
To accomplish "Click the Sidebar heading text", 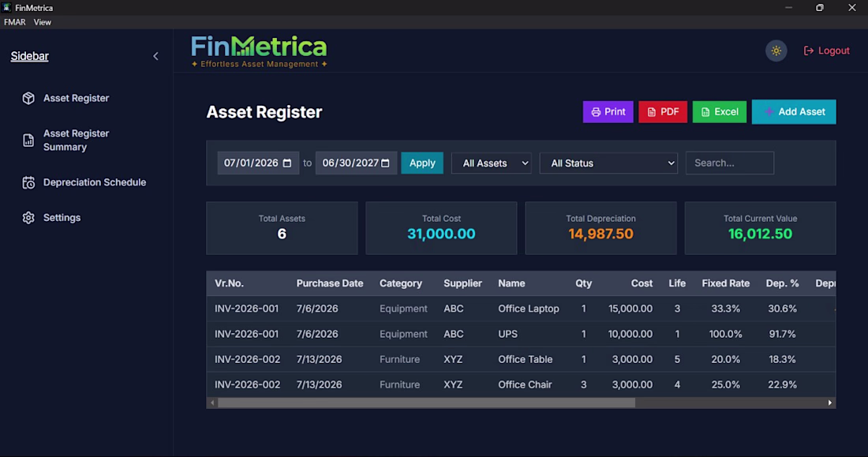I will pos(30,56).
